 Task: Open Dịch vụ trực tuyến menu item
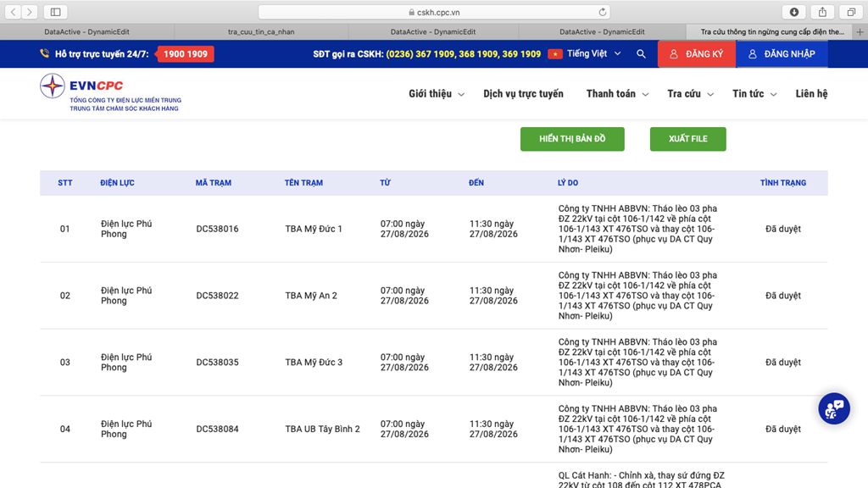tap(523, 93)
